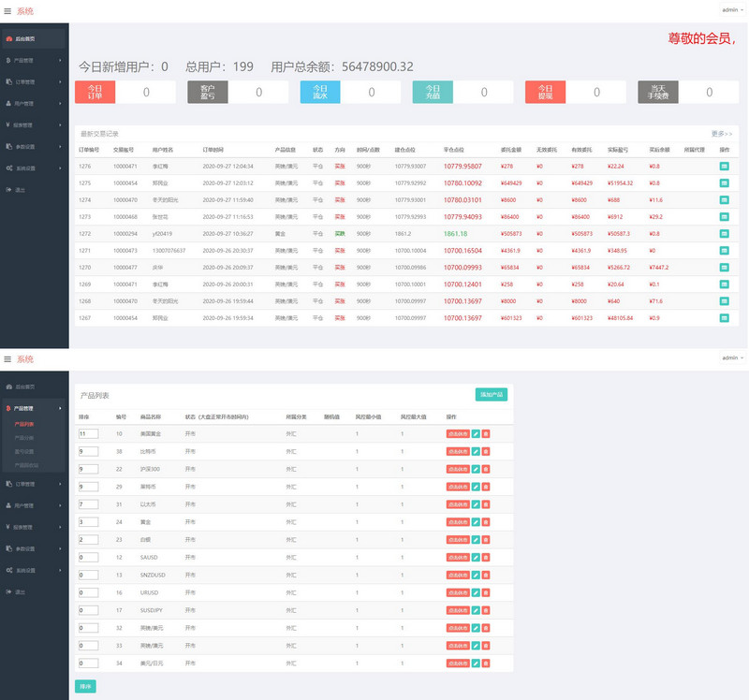This screenshot has width=749, height=700.
Task: Click the 添加产品 add product button
Action: coord(491,394)
